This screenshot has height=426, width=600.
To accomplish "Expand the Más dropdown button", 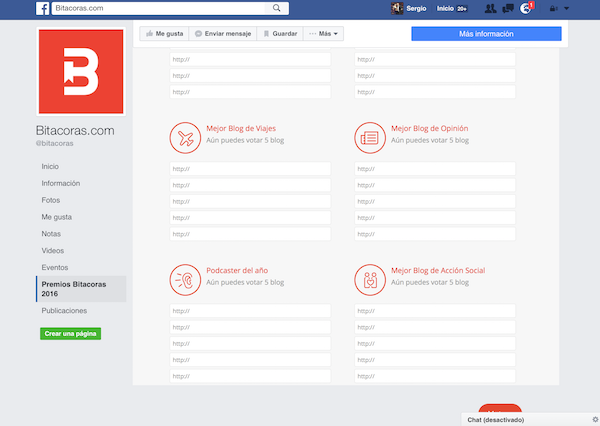I will 324,34.
